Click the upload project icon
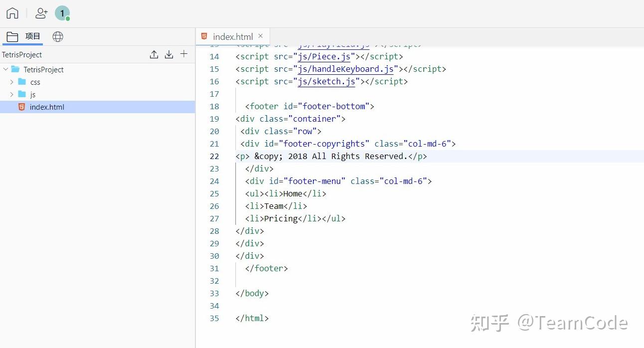 [154, 54]
